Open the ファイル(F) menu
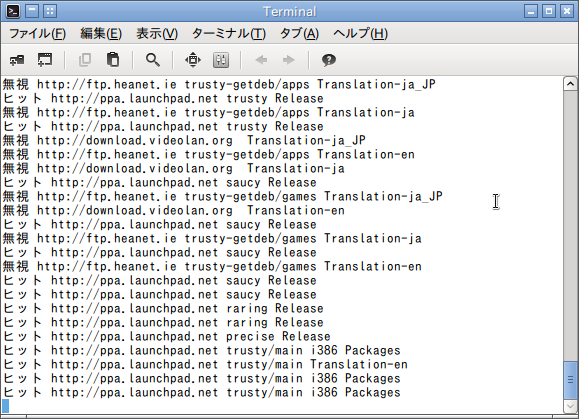The width and height of the screenshot is (579, 419). (37, 34)
